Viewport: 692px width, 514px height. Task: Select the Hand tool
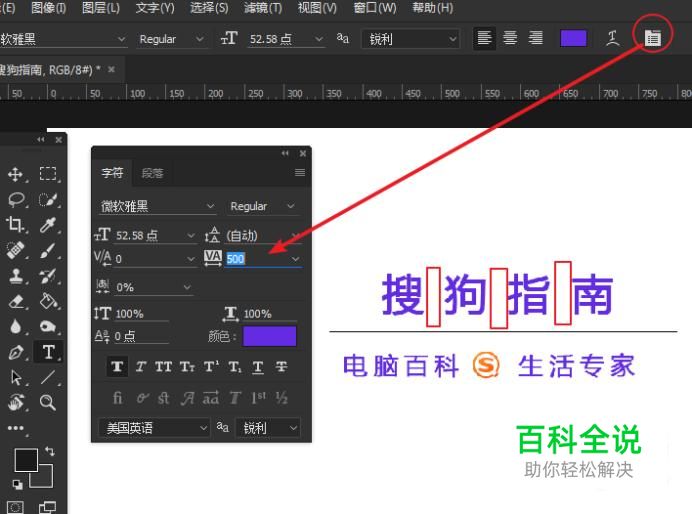click(16, 402)
